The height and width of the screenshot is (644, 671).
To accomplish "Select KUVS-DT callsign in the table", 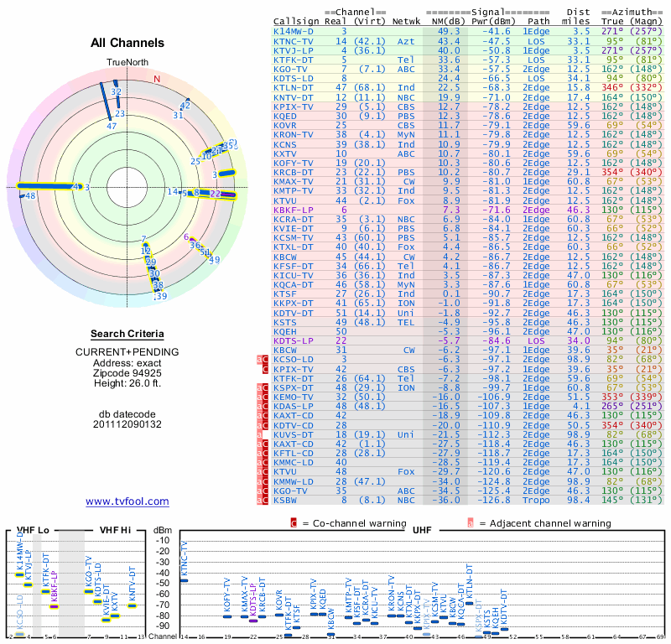I will [x=294, y=434].
